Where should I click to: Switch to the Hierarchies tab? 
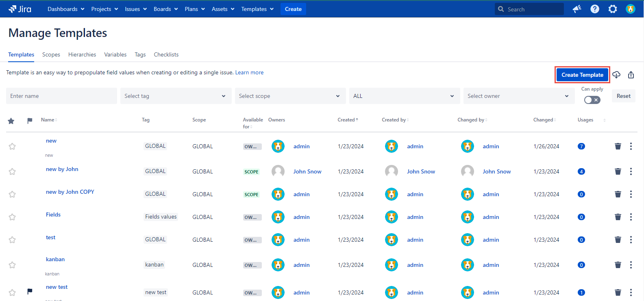click(82, 54)
